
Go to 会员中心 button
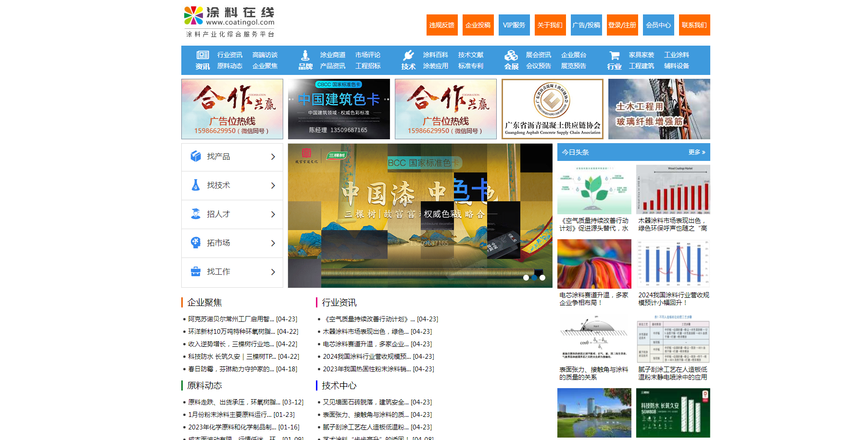(x=658, y=25)
